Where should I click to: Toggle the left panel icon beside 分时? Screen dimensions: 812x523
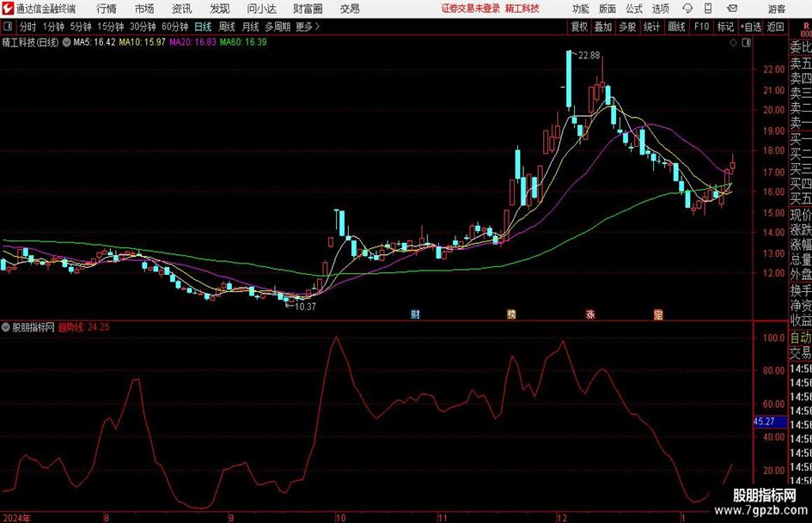pyautogui.click(x=8, y=27)
